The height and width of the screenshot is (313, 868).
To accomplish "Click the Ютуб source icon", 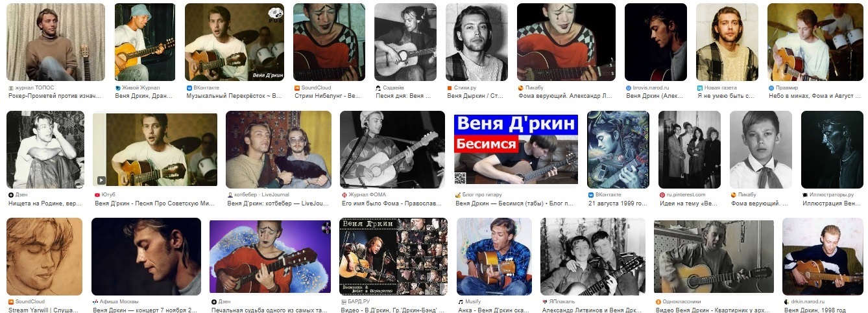I will click(97, 194).
